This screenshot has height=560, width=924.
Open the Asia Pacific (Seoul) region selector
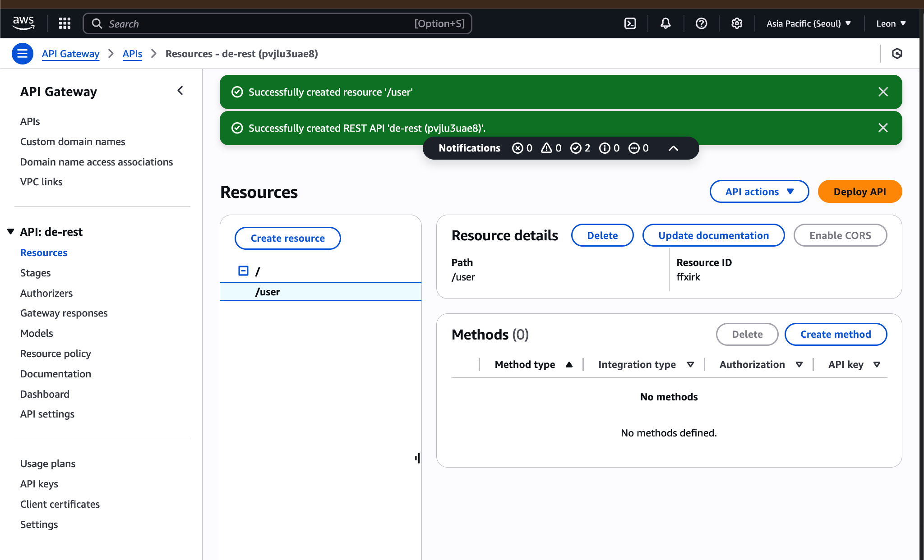808,23
